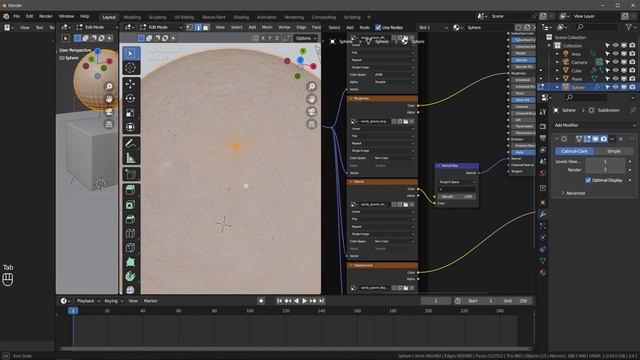Click the outliner search field
640x360 pixels.
click(596, 27)
